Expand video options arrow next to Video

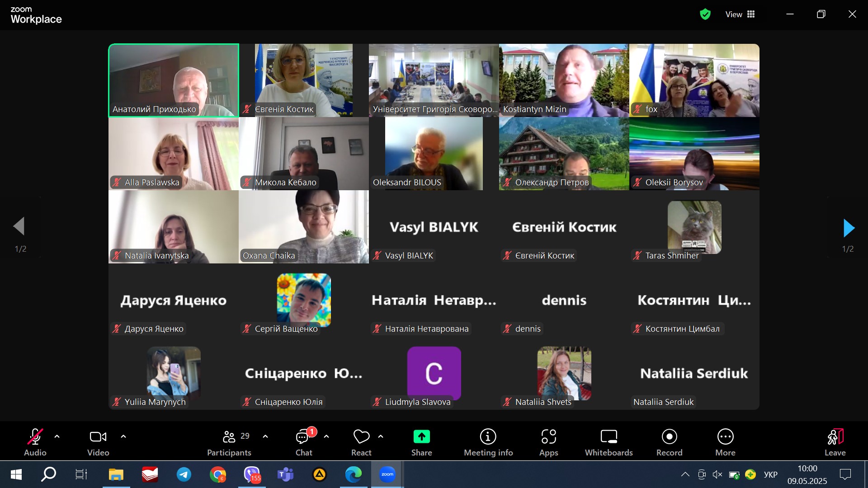[123, 436]
